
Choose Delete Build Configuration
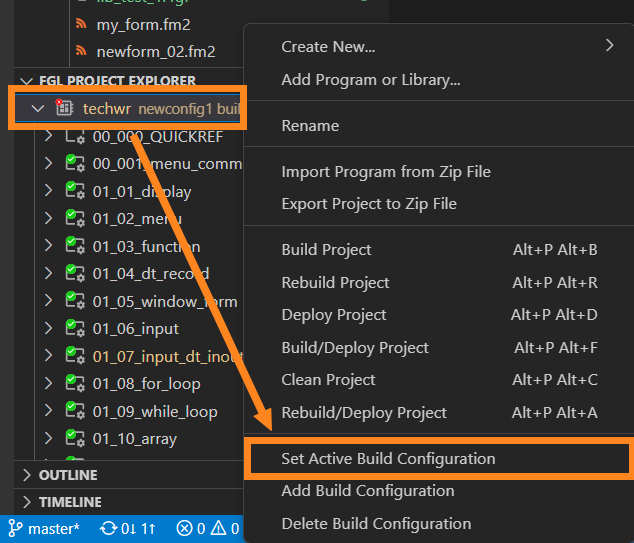[x=376, y=523]
